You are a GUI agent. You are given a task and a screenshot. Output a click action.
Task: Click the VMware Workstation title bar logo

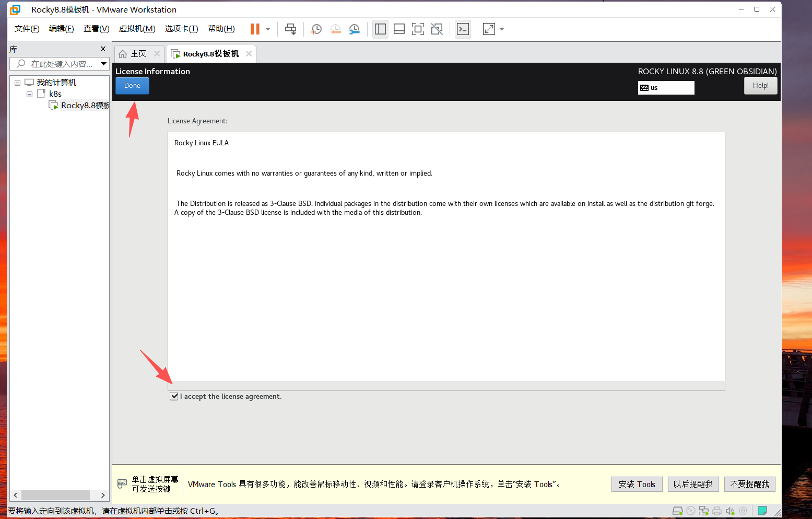15,9
